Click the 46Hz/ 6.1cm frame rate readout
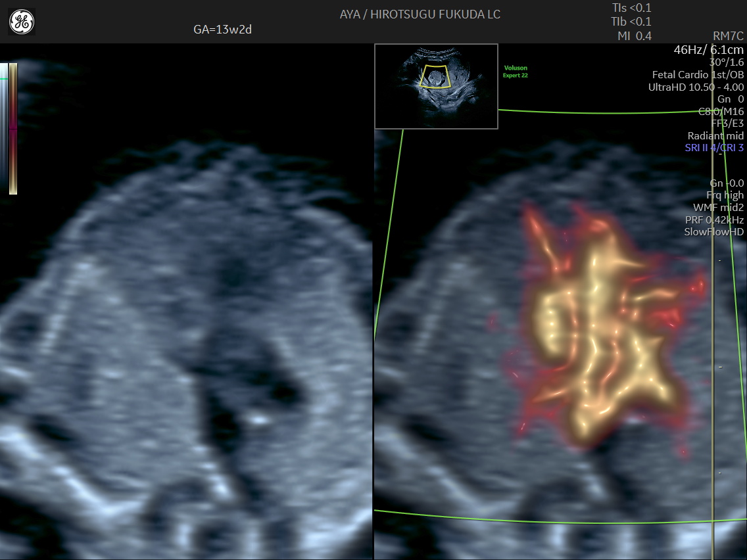Screen dimensions: 747x560 [x=708, y=50]
